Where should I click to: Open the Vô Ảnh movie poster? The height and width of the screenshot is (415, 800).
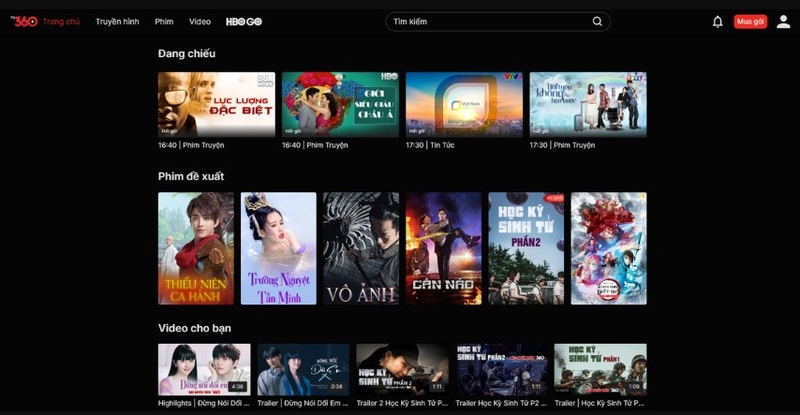(x=361, y=249)
